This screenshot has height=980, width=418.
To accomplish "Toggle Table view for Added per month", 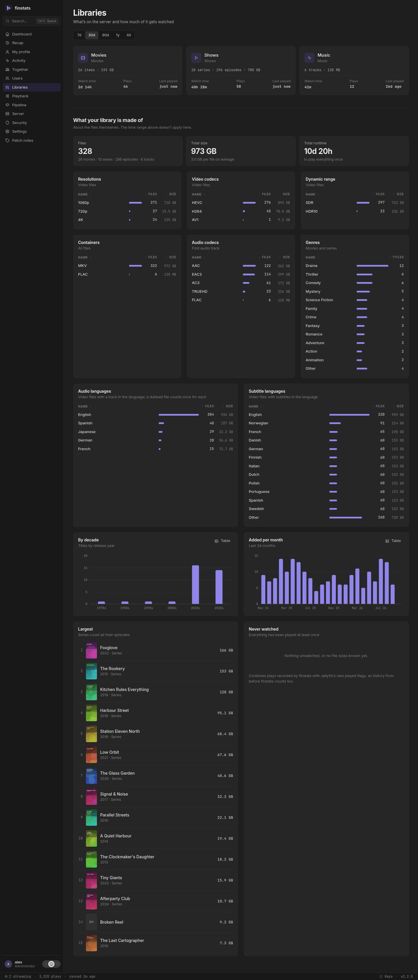I will click(x=393, y=541).
